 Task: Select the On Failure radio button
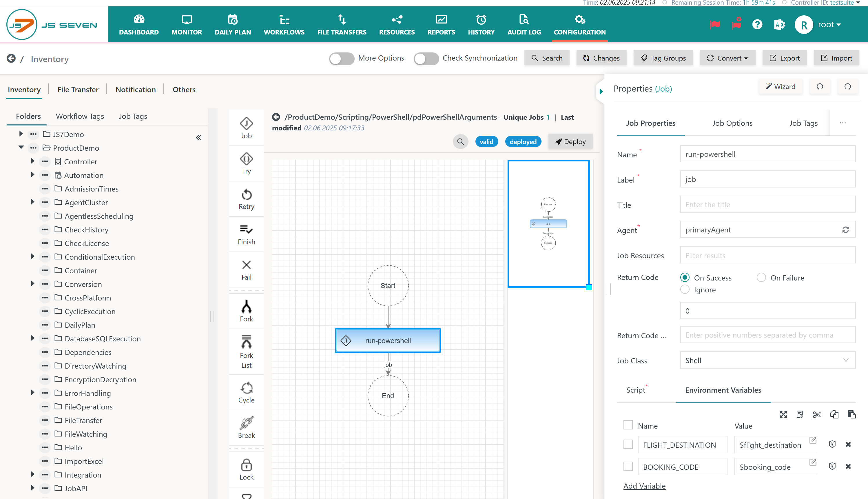pos(761,277)
